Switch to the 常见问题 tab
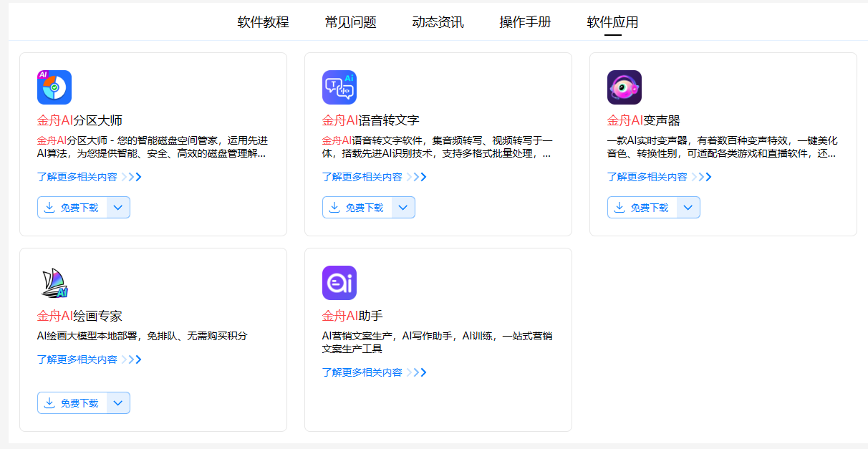 click(x=350, y=22)
